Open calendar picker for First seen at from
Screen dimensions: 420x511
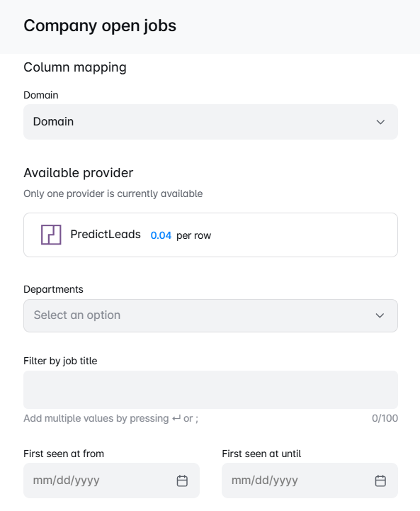tap(182, 481)
